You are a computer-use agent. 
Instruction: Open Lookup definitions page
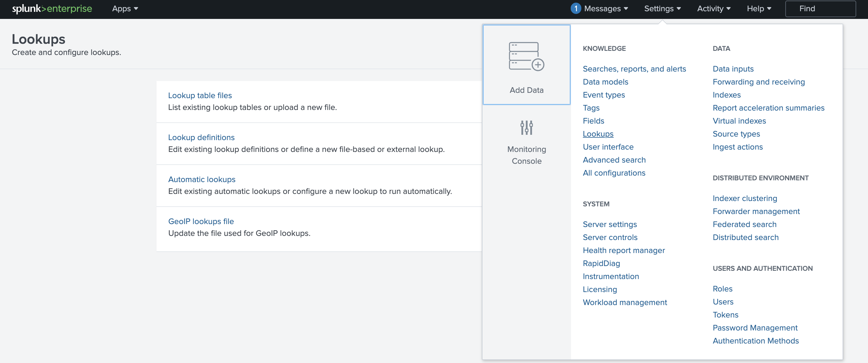click(201, 137)
